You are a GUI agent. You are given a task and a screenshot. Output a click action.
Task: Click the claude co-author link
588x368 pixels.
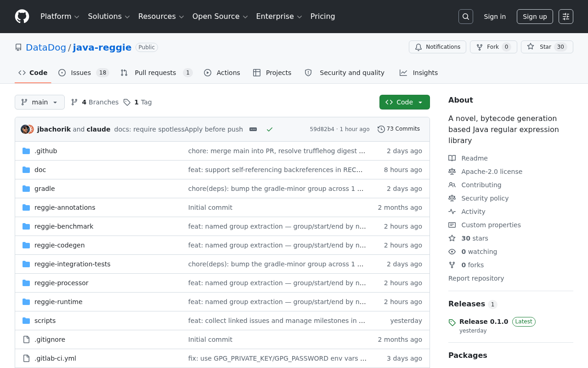(x=98, y=129)
